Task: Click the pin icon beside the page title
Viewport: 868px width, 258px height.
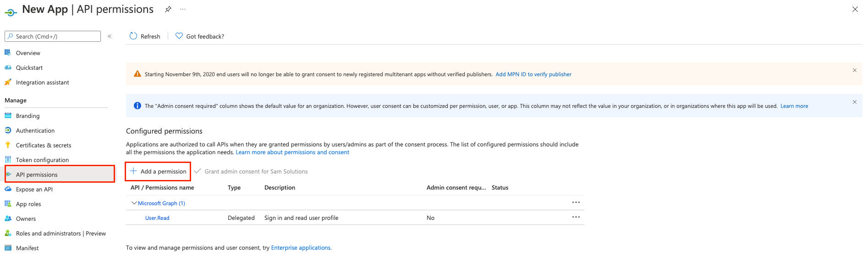Action: coord(168,9)
